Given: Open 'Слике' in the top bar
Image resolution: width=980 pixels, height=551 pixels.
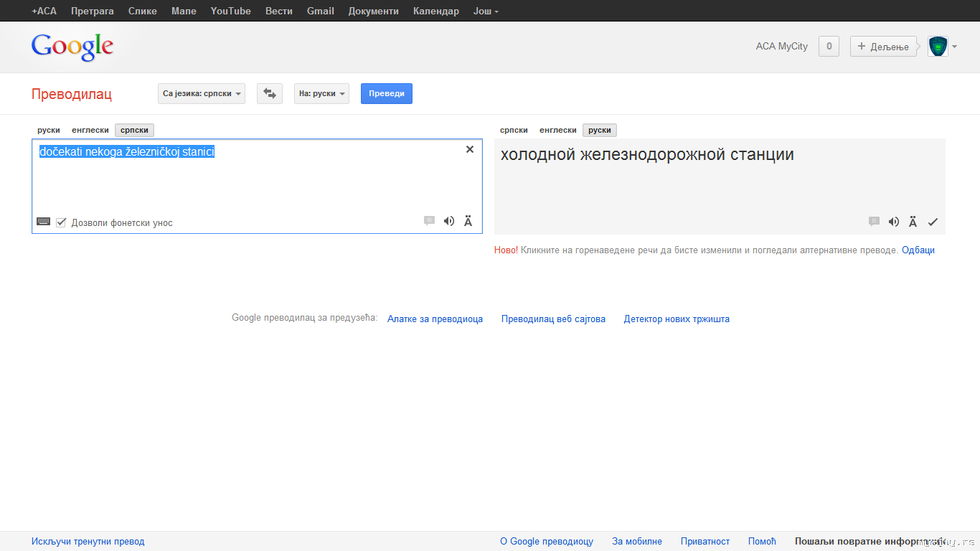Looking at the screenshot, I should [143, 11].
